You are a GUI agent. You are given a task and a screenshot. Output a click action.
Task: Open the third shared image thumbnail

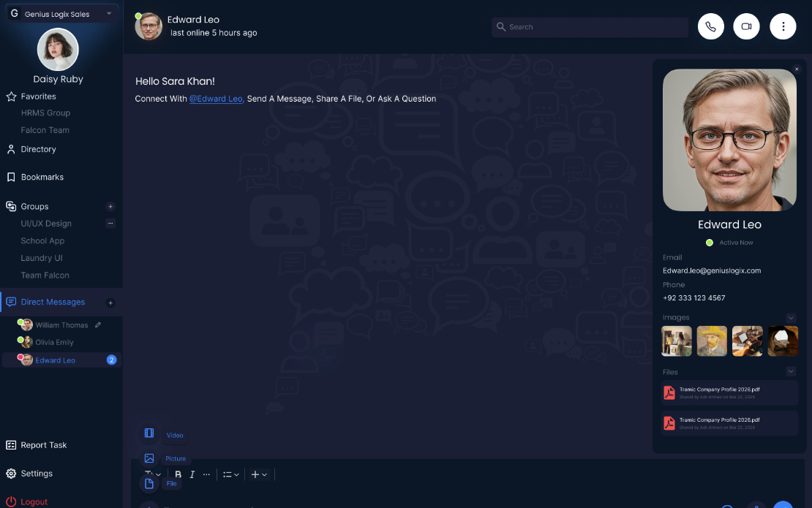[748, 341]
